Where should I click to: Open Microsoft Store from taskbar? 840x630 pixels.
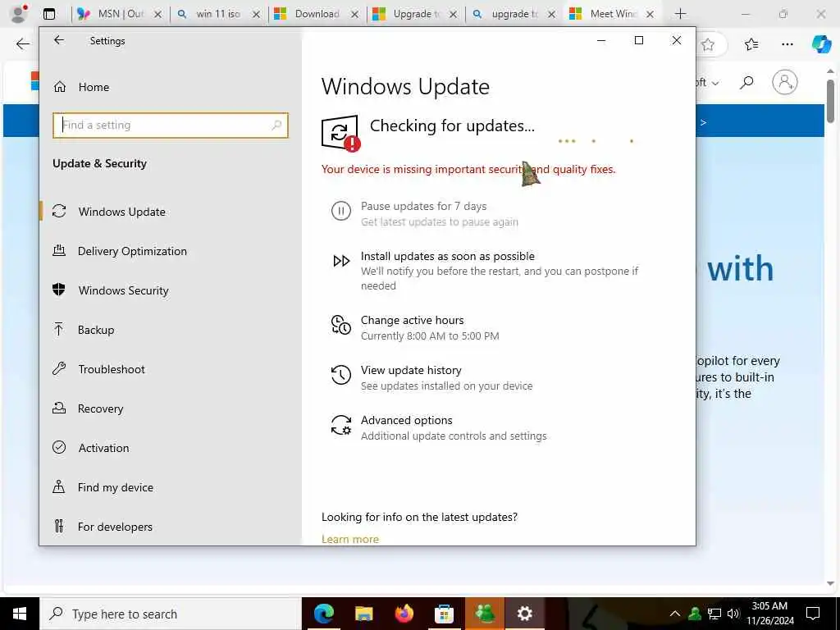coord(444,614)
